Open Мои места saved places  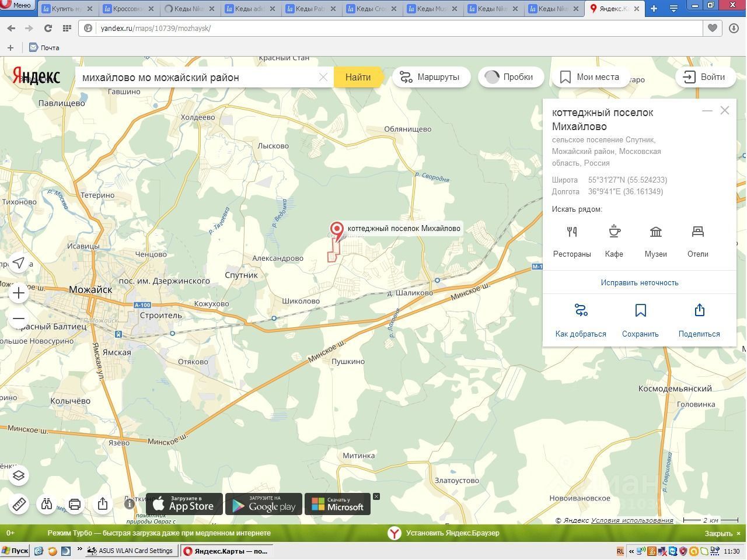coord(589,77)
